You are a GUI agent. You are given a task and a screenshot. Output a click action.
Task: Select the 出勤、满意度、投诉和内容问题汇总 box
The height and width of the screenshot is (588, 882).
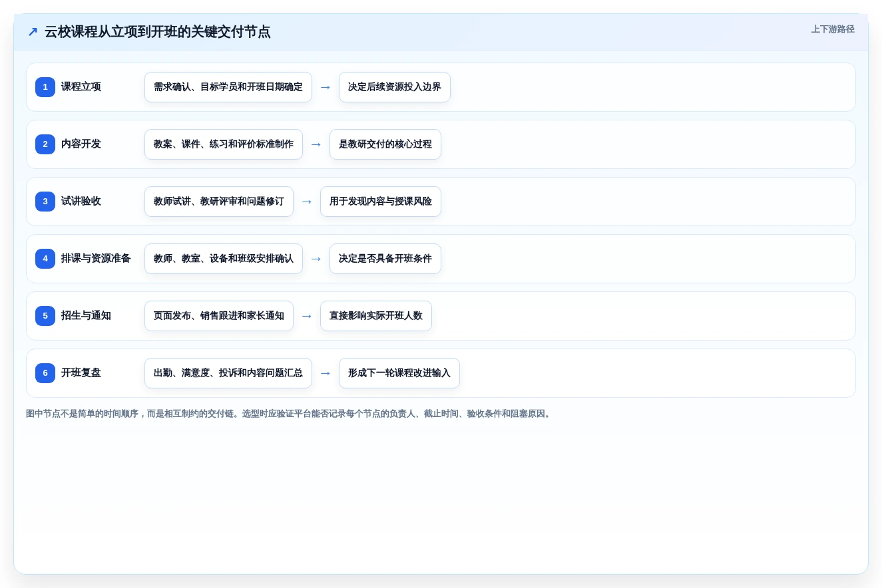[228, 373]
